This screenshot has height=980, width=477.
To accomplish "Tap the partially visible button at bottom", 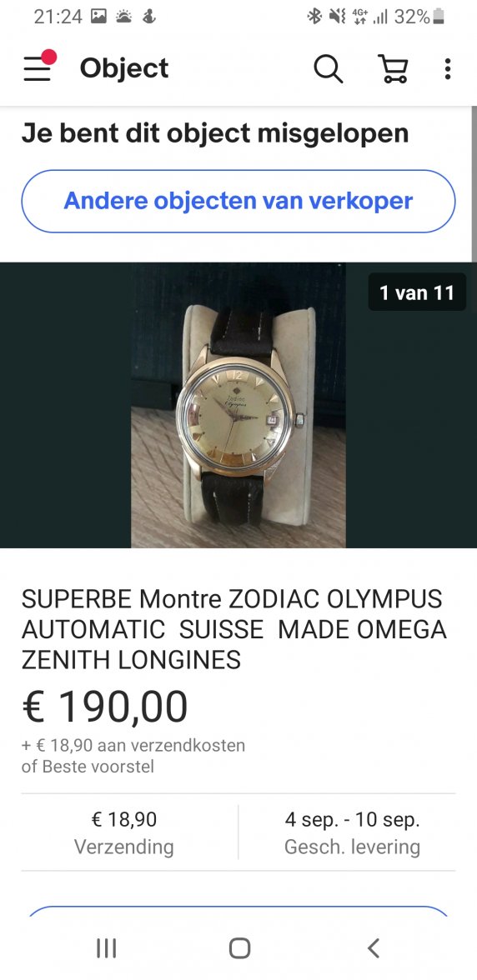I will 238,912.
